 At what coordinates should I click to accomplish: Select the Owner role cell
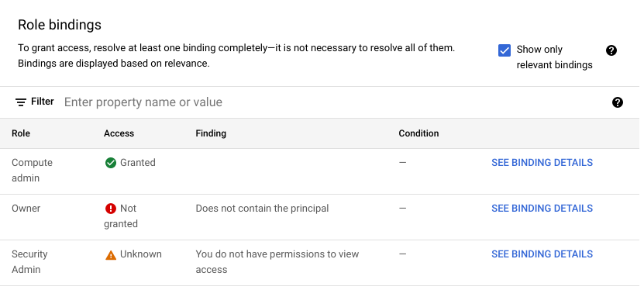tap(26, 209)
